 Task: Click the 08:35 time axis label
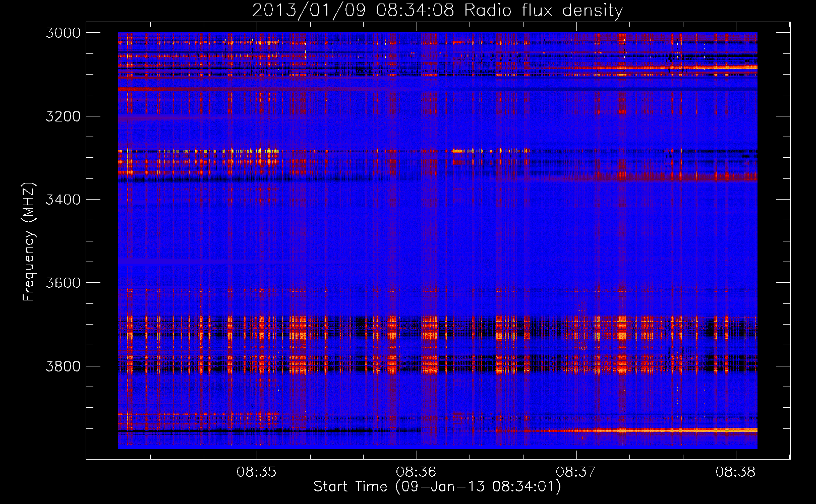[x=257, y=472]
